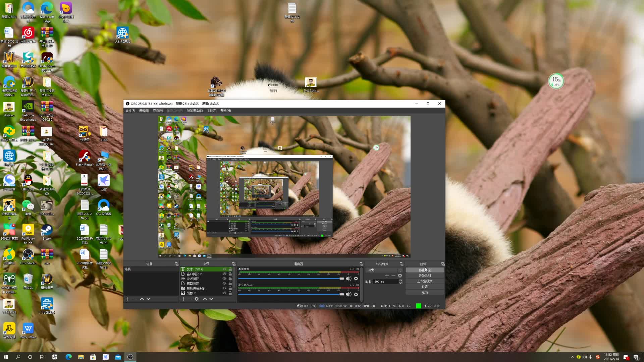Viewport: 644px width, 362px height.
Task: Open Microsoft Edge from the taskbar
Action: (x=68, y=357)
